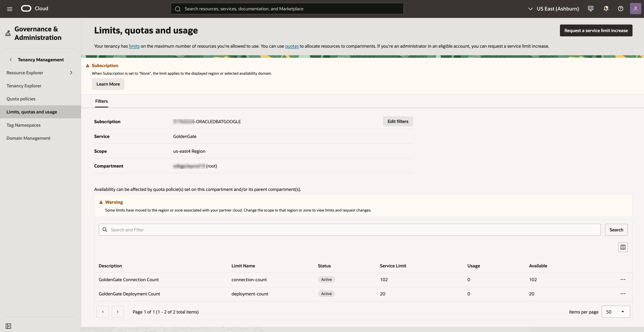Sort by Usage column header

coord(474,266)
